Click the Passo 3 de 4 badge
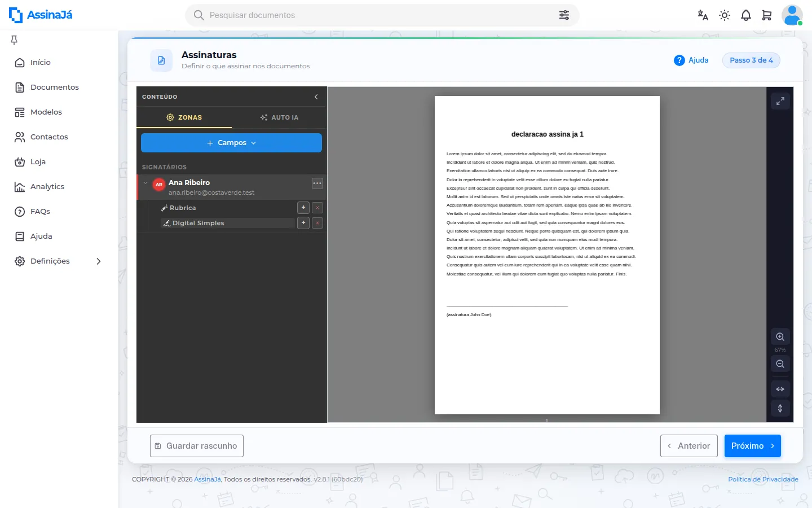 tap(751, 60)
